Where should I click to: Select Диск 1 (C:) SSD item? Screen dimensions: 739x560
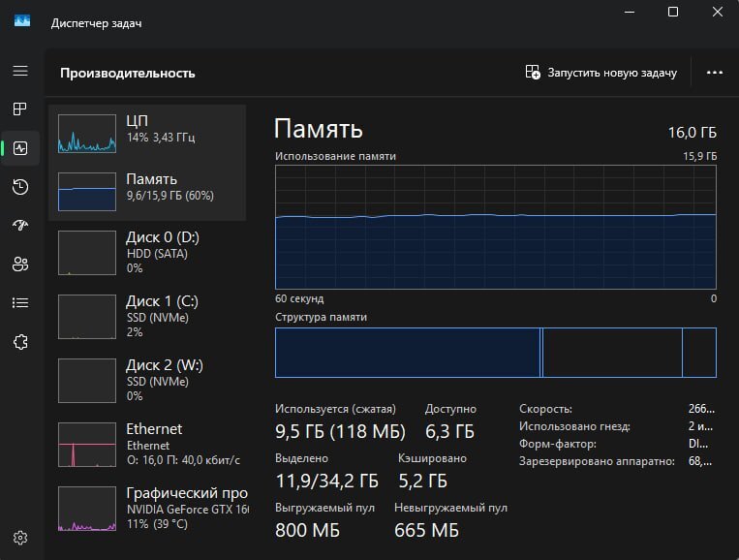pos(147,314)
